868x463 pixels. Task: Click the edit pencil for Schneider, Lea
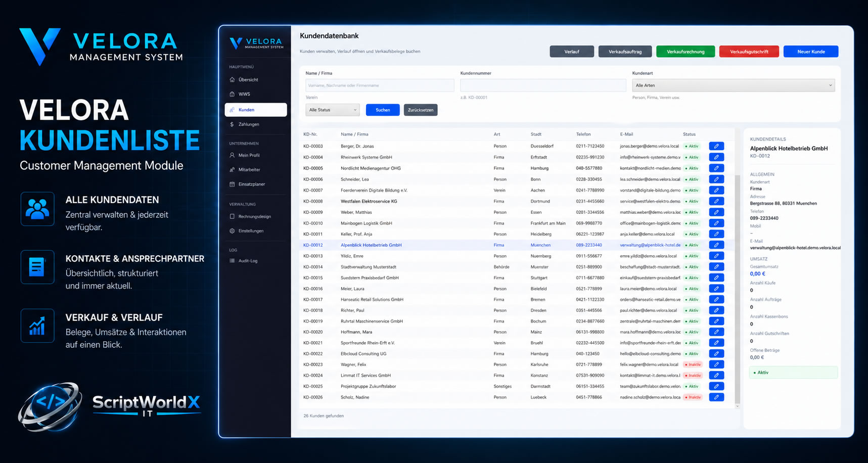click(716, 179)
